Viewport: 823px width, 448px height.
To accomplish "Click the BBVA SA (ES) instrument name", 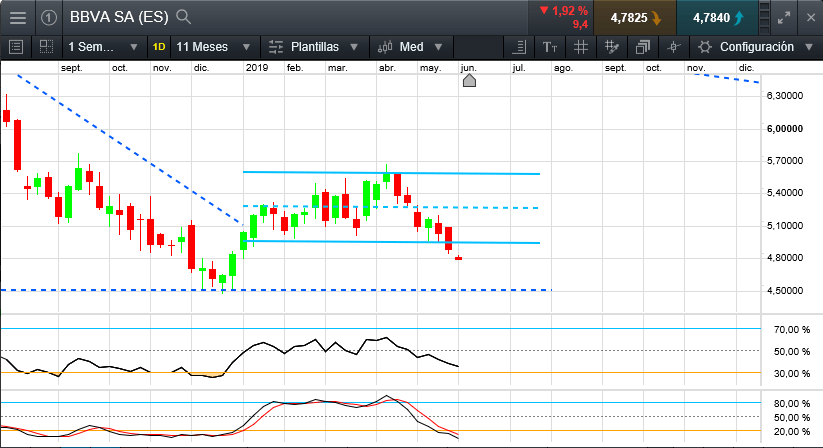I will pyautogui.click(x=119, y=17).
